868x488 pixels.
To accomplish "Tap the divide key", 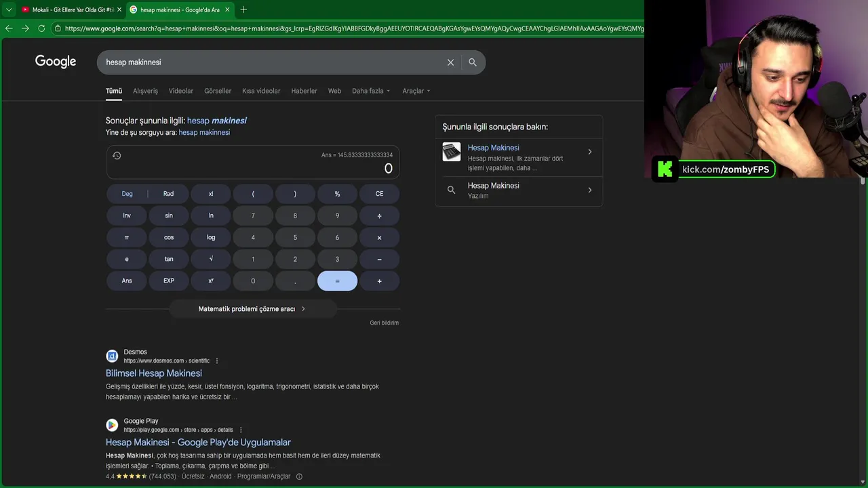I will point(379,216).
